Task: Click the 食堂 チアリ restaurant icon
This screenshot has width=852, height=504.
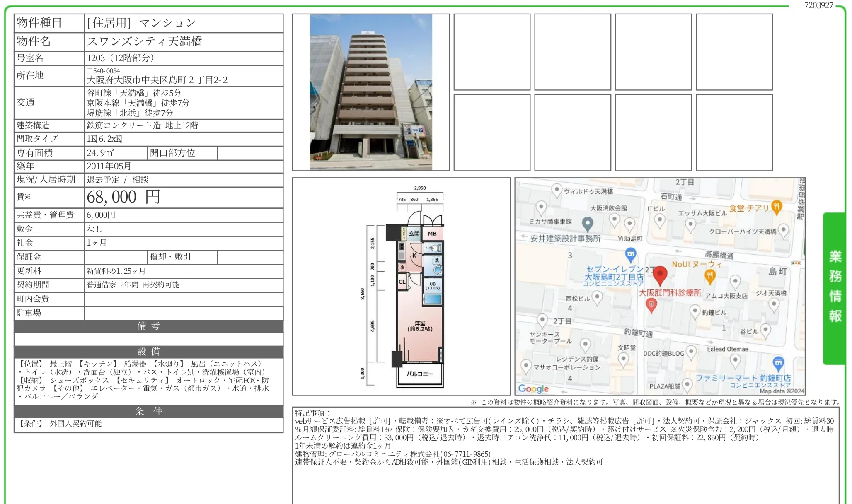Action: point(777,206)
